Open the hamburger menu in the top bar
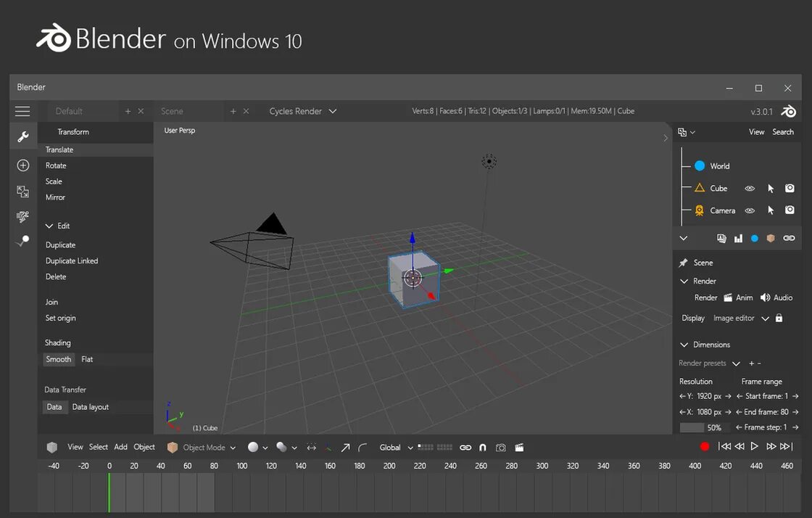This screenshot has width=812, height=518. 22,112
